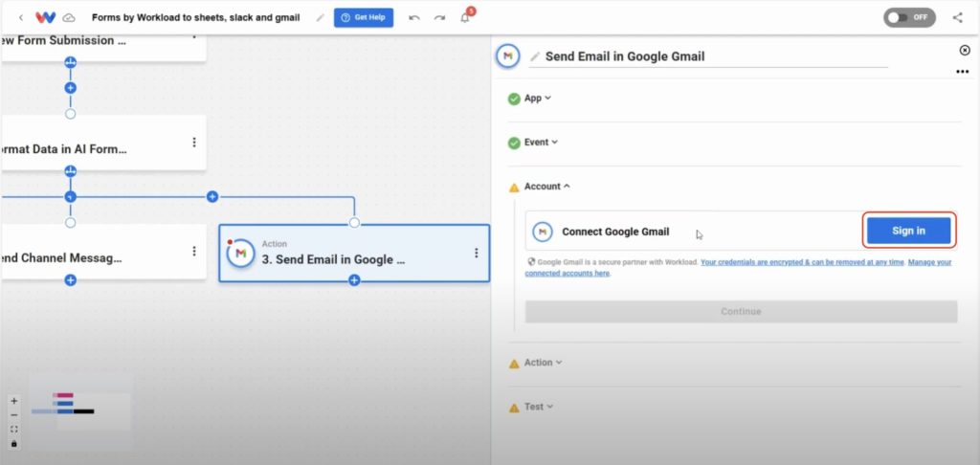
Task: Click the Get Help button
Action: pyautogui.click(x=363, y=17)
